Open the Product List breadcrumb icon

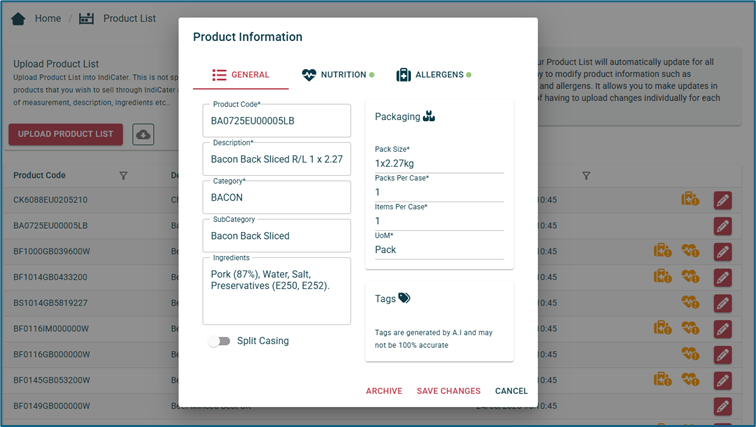[x=86, y=19]
